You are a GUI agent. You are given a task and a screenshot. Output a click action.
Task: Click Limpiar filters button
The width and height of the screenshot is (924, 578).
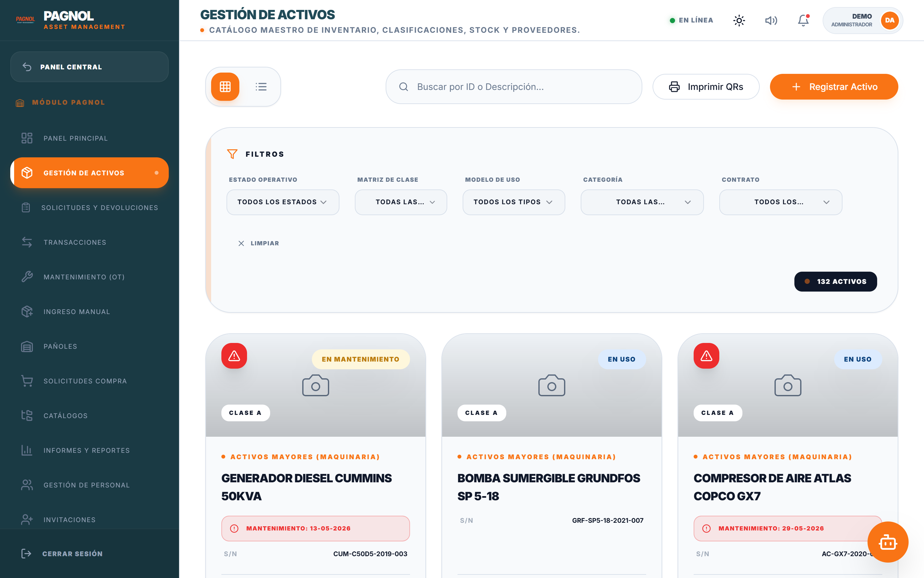point(259,243)
